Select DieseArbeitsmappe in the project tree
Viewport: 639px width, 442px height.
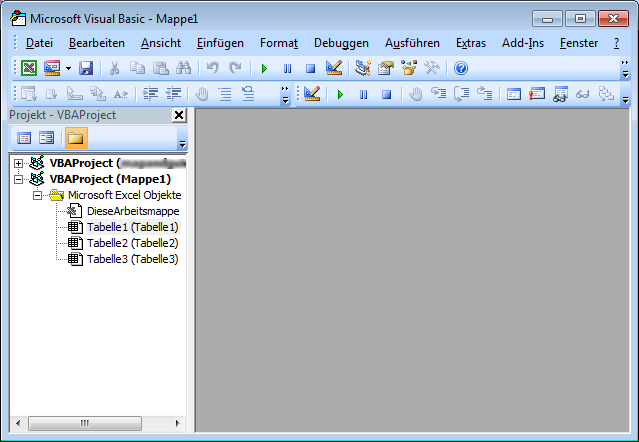pyautogui.click(x=133, y=211)
